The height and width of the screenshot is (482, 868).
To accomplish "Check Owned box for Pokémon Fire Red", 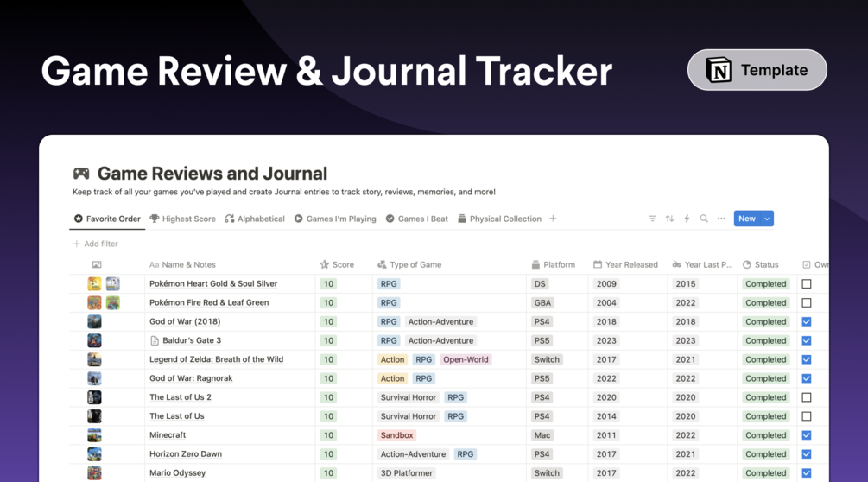I will point(807,302).
